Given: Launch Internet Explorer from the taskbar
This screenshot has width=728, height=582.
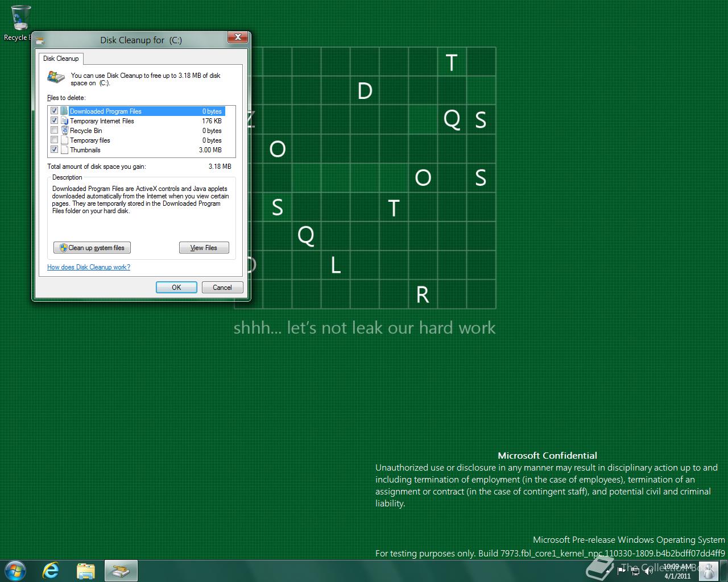Looking at the screenshot, I should coord(51,571).
